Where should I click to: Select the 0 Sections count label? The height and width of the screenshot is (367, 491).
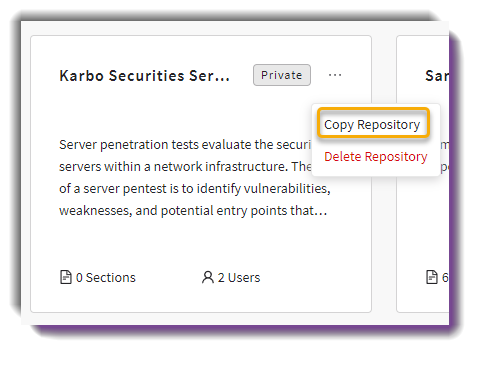pyautogui.click(x=106, y=278)
